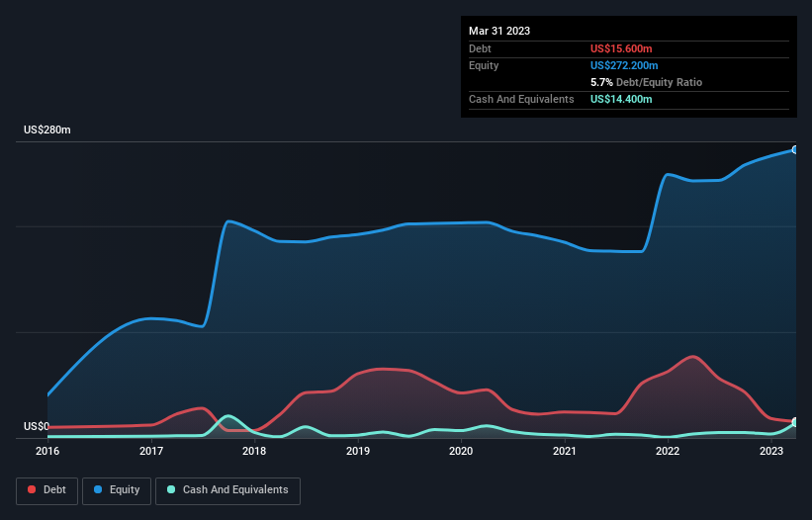Click the Debt row label in tooltip
812x520 pixels.
(x=480, y=48)
